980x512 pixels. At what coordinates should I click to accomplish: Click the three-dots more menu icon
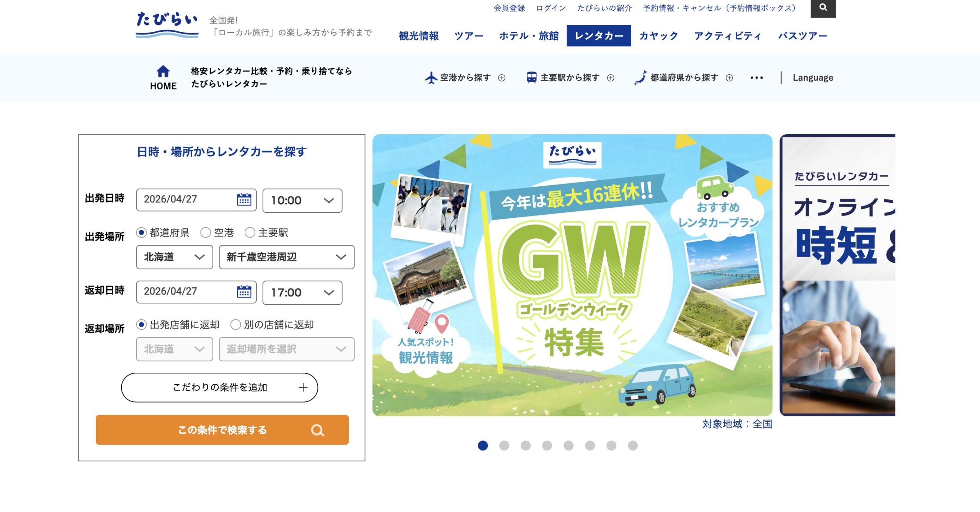756,78
